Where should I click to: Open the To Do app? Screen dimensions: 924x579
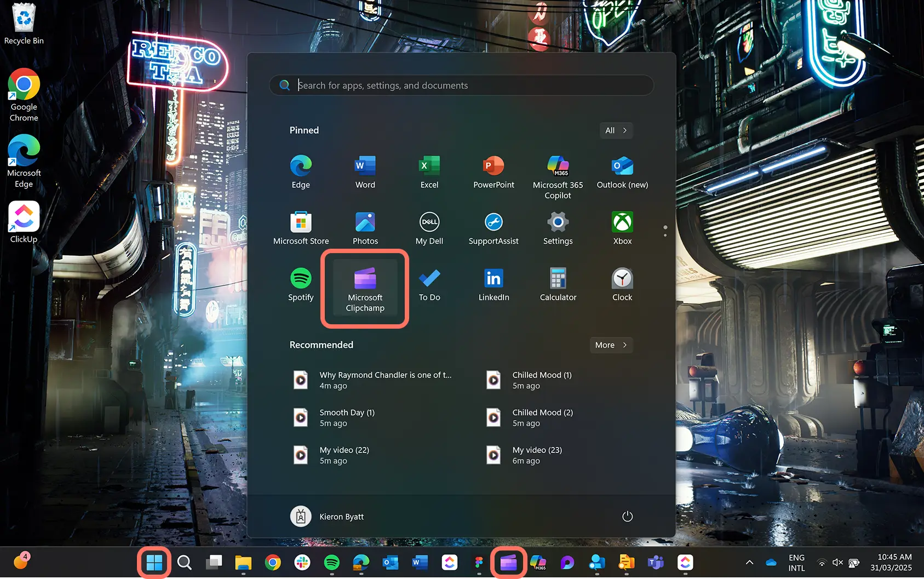coord(429,285)
